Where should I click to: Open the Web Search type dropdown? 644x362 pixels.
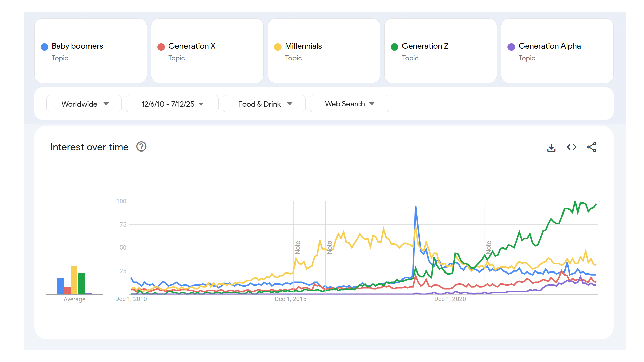pos(349,104)
